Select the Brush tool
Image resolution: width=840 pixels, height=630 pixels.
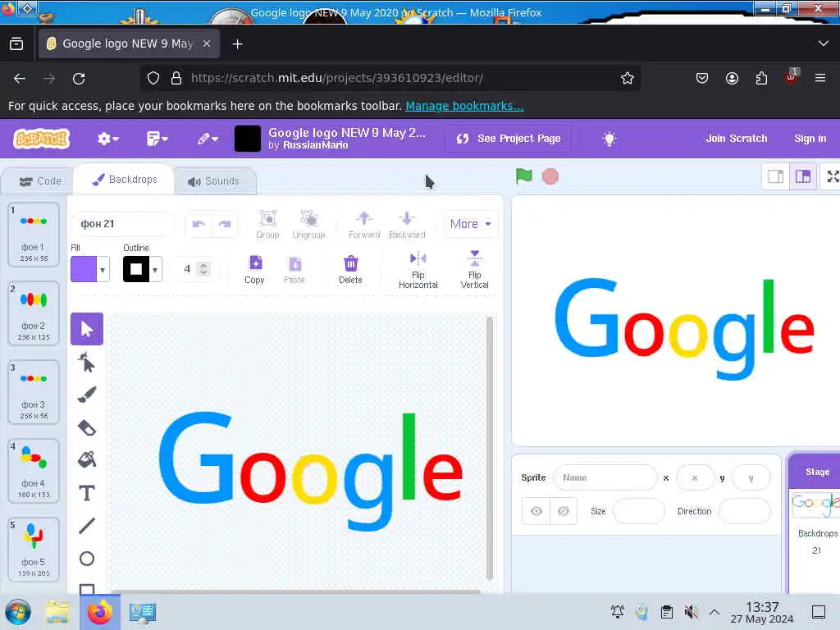(87, 395)
